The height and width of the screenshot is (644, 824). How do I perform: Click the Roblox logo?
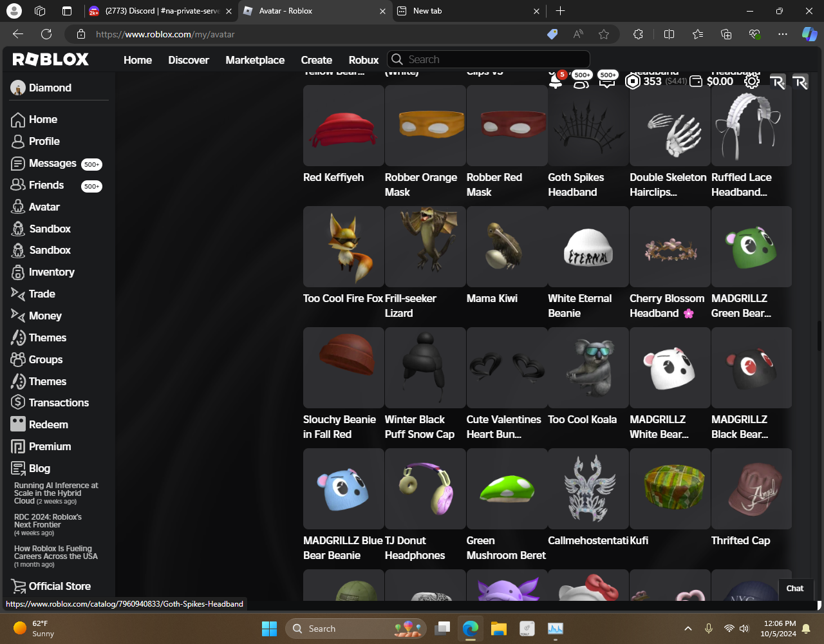51,59
